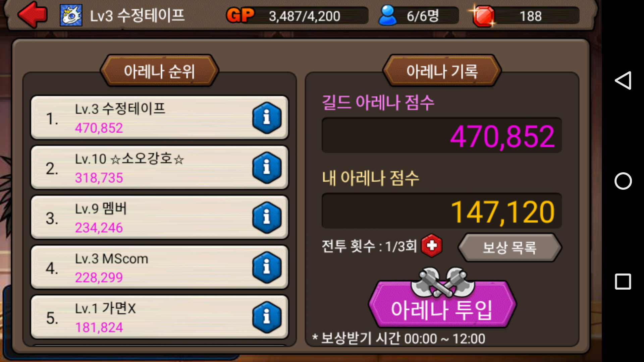Select the Lv.3 수정테이프 ranking row
The image size is (644, 362).
(160, 118)
